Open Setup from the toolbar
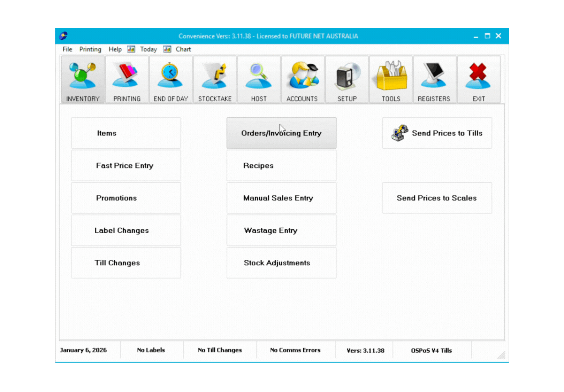This screenshot has height=392, width=564. point(346,79)
